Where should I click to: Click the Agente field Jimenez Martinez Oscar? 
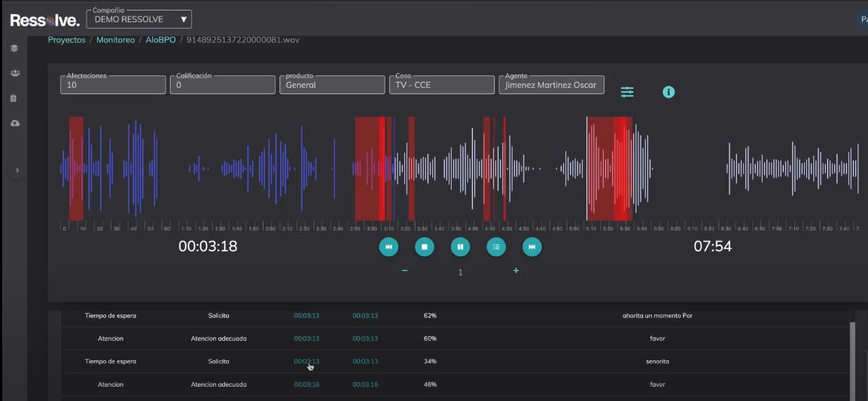click(x=551, y=85)
